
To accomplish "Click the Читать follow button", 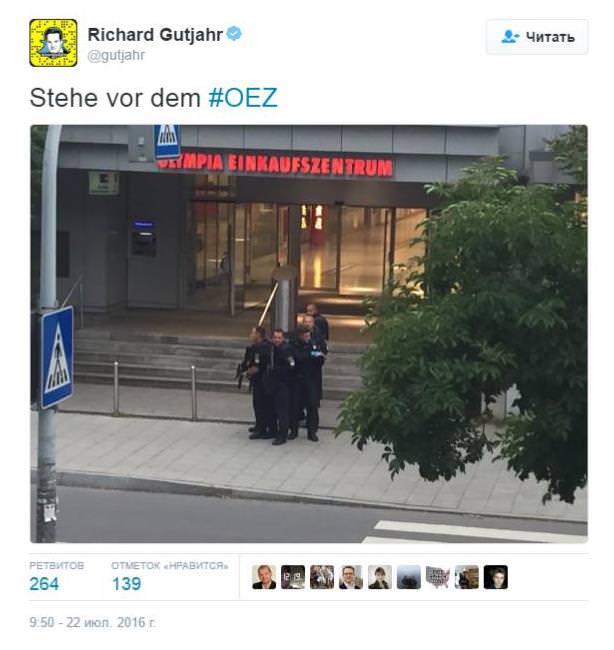I will point(537,37).
